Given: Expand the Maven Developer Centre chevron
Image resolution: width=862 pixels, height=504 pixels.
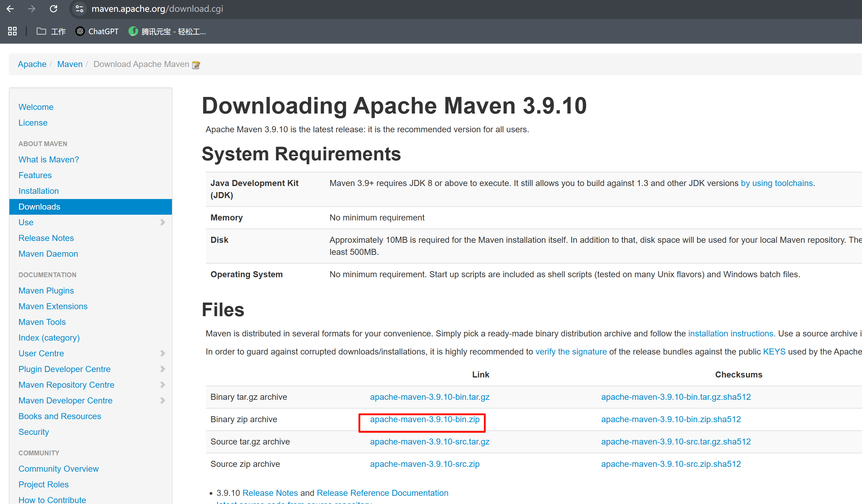Looking at the screenshot, I should coord(163,400).
